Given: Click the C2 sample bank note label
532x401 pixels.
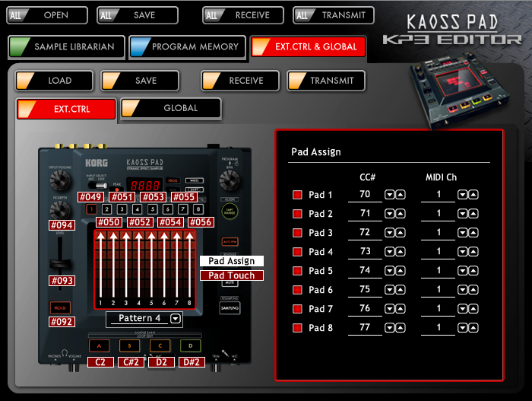Looking at the screenshot, I should pyautogui.click(x=100, y=362).
